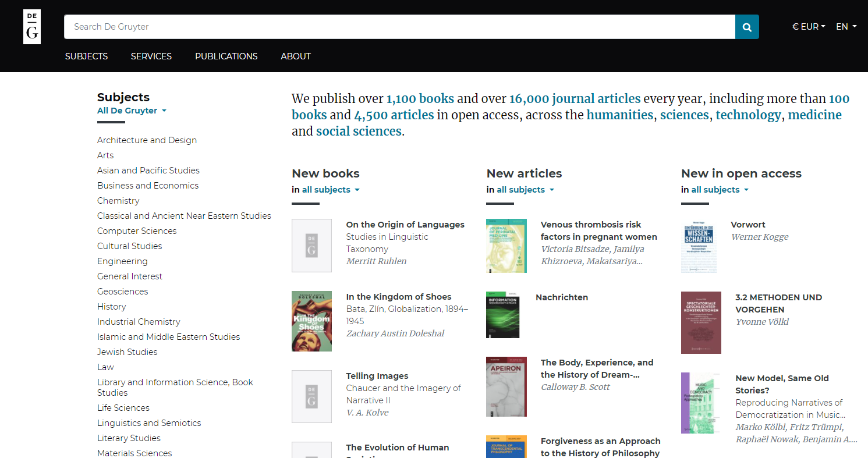
Task: Select Computer Sciences subject
Action: click(x=137, y=231)
